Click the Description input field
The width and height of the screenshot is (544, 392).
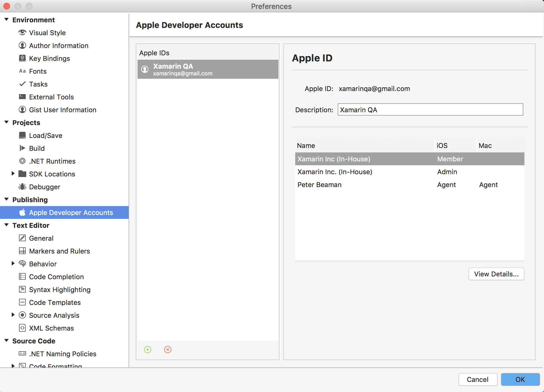[x=430, y=110]
